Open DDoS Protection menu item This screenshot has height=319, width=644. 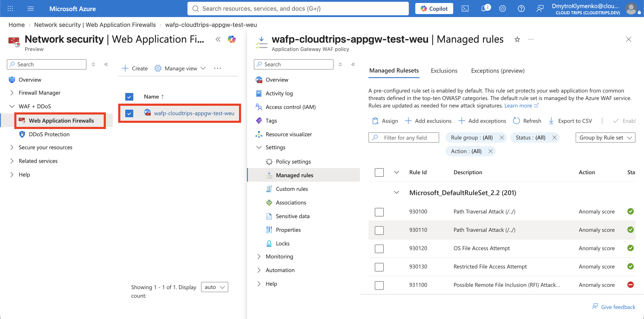point(49,135)
